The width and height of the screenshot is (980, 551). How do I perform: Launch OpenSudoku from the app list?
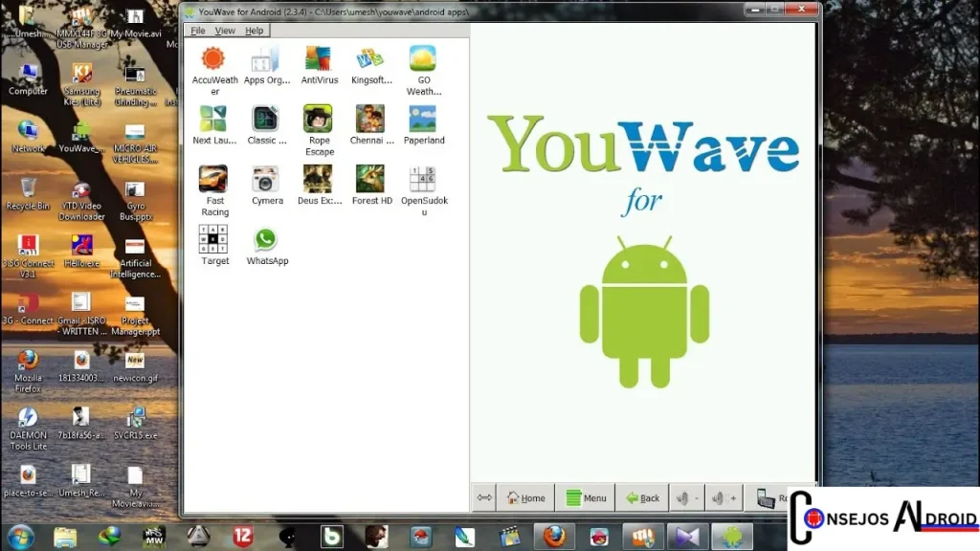coord(423,179)
